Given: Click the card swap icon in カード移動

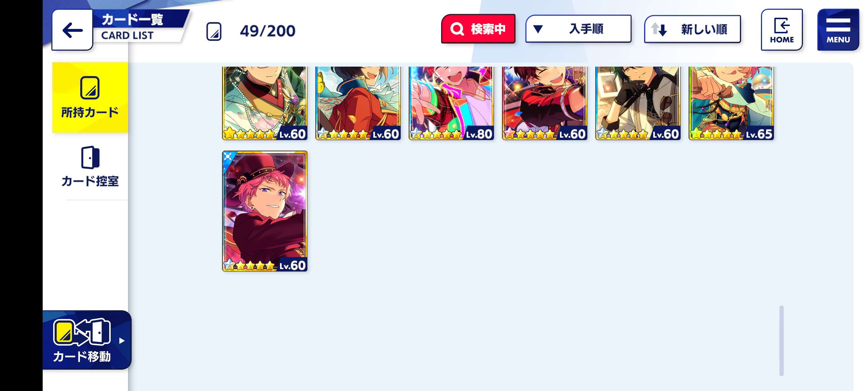Looking at the screenshot, I should click(x=82, y=332).
